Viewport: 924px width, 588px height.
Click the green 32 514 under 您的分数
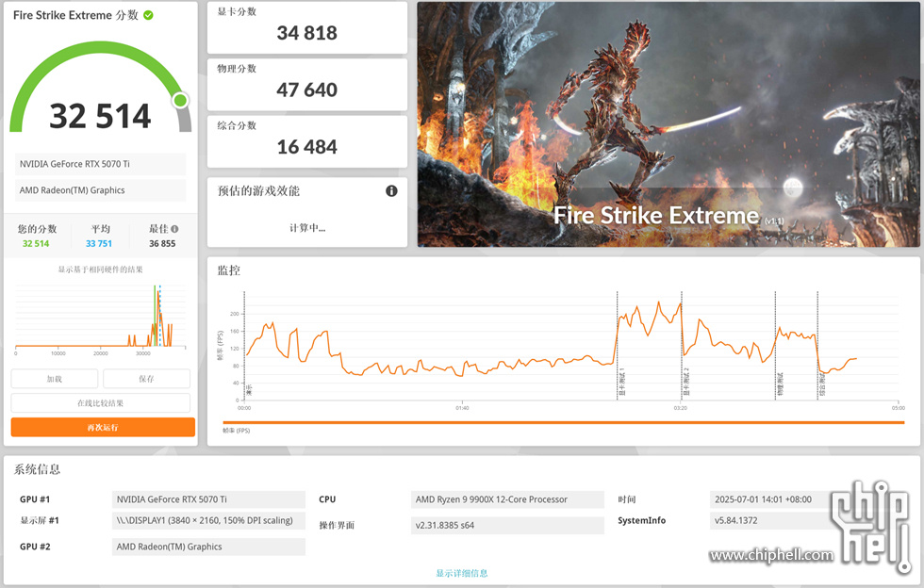36,243
